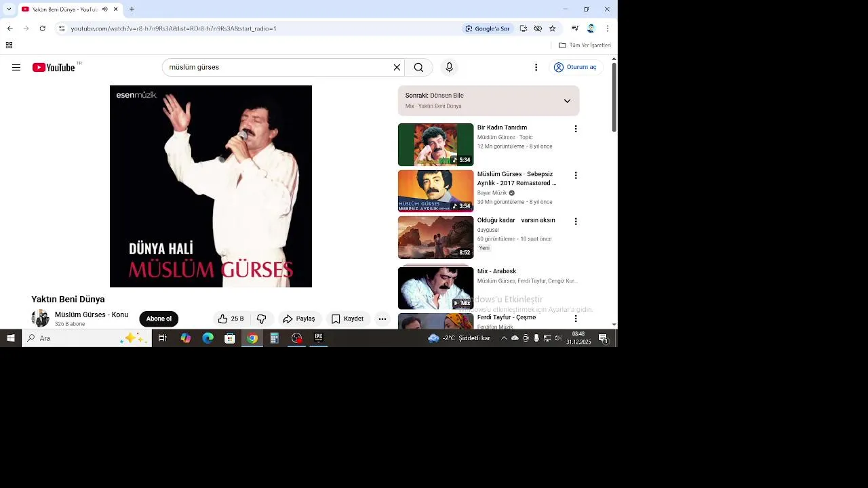Open Tüm Yer İşaretleri bookmarks folder
The width and height of the screenshot is (868, 488).
click(585, 45)
